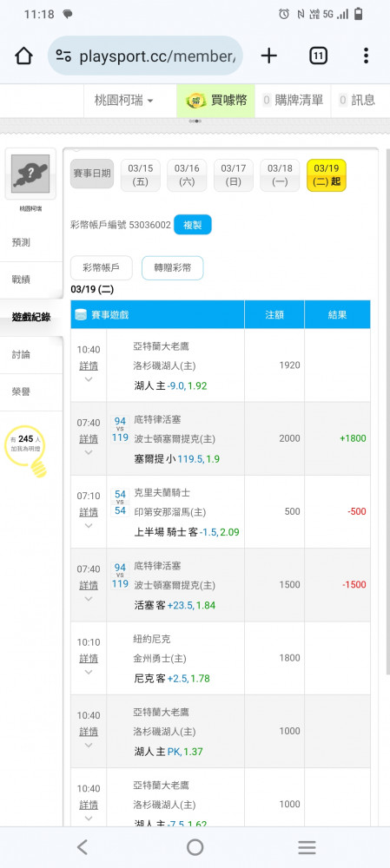Select the 03/18 (一) date tab
Image resolution: width=390 pixels, height=868 pixels.
pyautogui.click(x=280, y=175)
